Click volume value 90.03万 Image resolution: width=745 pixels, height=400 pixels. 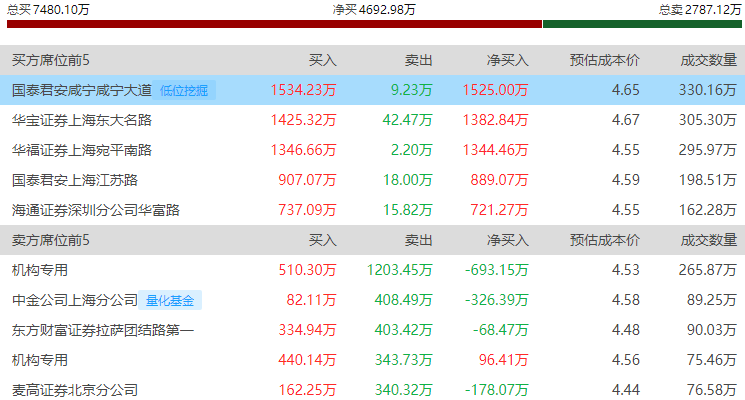click(712, 330)
